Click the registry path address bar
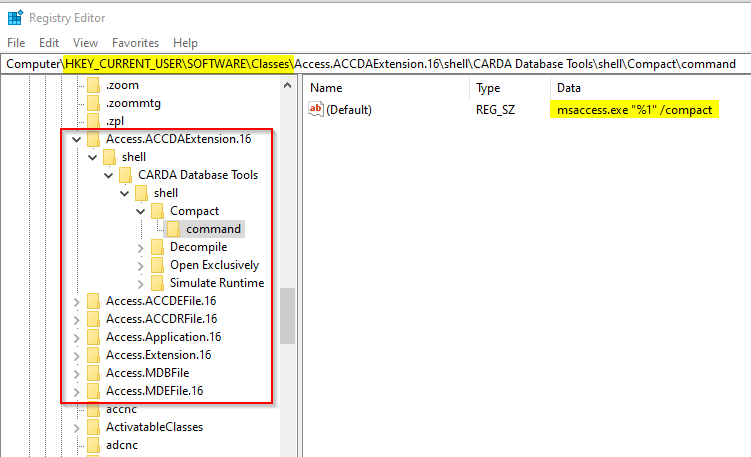 coord(376,64)
